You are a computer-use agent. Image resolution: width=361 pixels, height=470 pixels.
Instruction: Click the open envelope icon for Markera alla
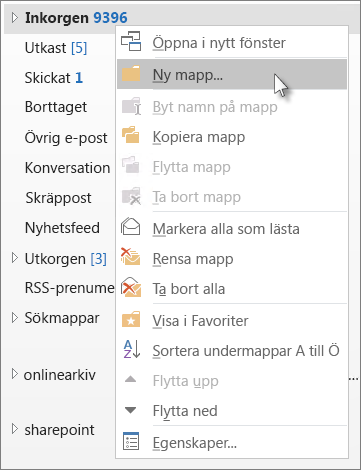[131, 227]
